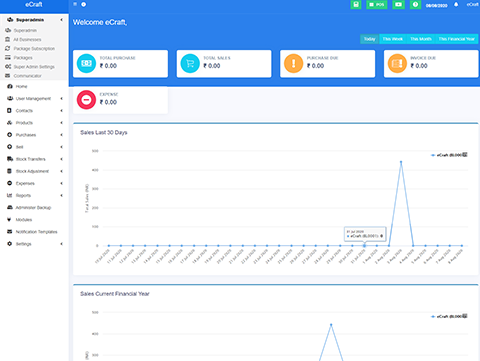Image resolution: width=480 pixels, height=361 pixels.
Task: Expand the Expenses menu arrow
Action: click(62, 183)
